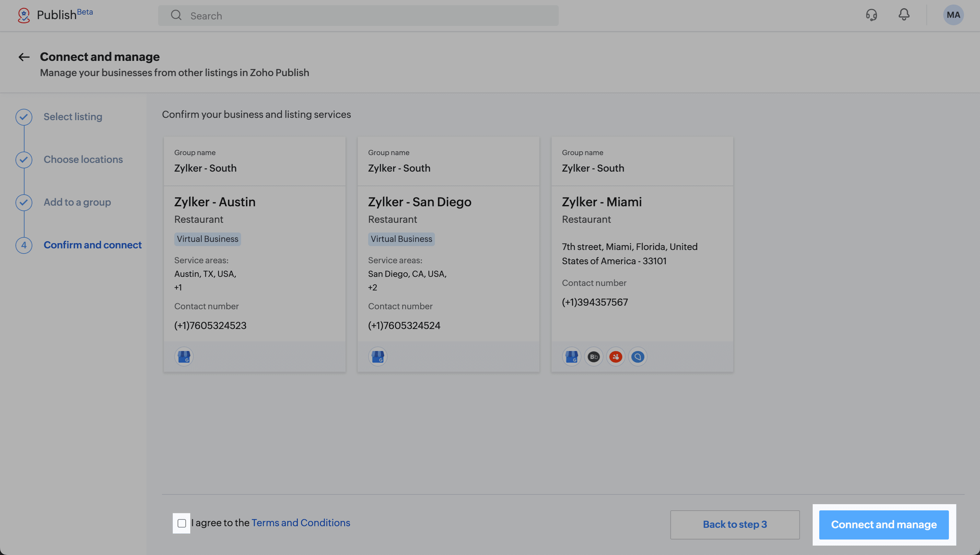Click the Zylker - San Diego card title

420,202
